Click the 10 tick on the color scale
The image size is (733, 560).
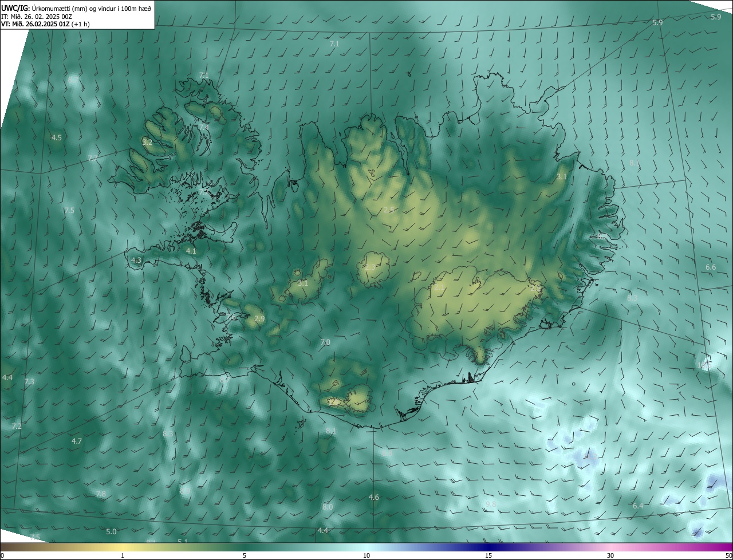coord(366,556)
